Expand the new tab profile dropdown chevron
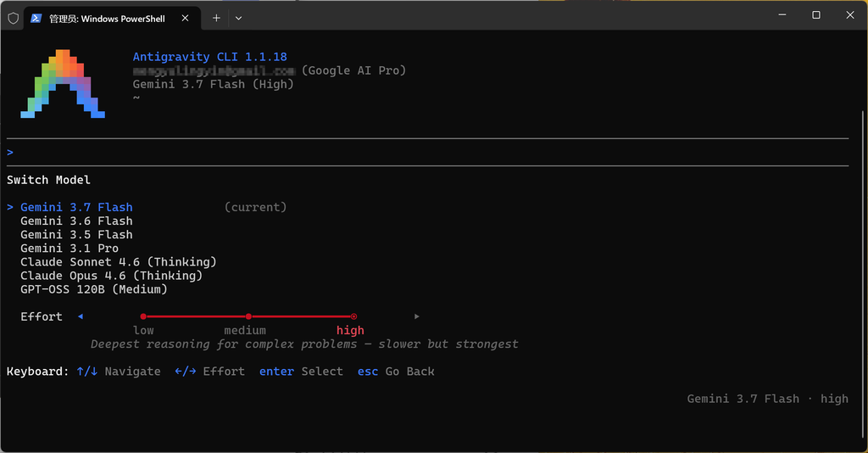Screen dimensions: 868x453 tap(238, 19)
